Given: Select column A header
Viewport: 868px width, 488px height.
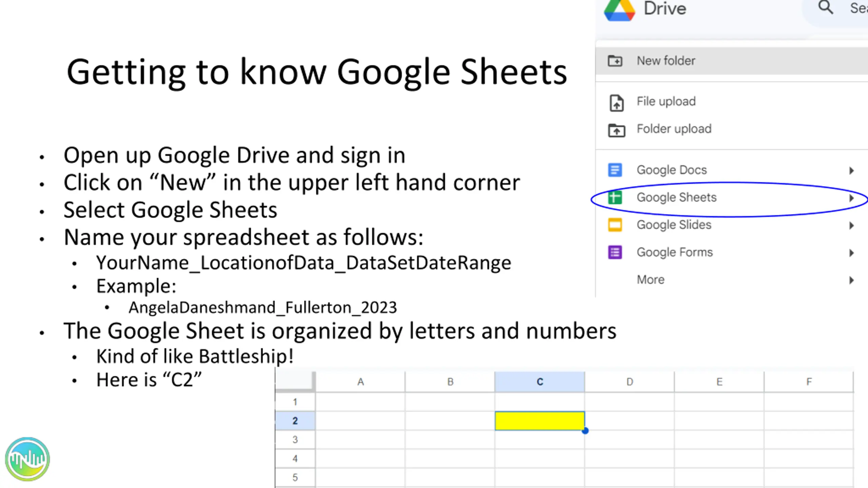Looking at the screenshot, I should [x=360, y=382].
